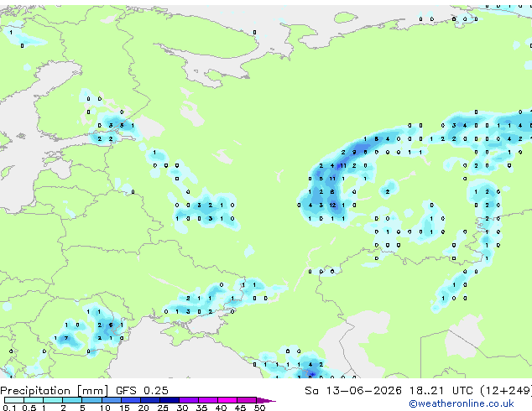This screenshot has height=411, width=532.
Task: Select the 40–45 mm magenta legend swatch
Action: [227, 400]
